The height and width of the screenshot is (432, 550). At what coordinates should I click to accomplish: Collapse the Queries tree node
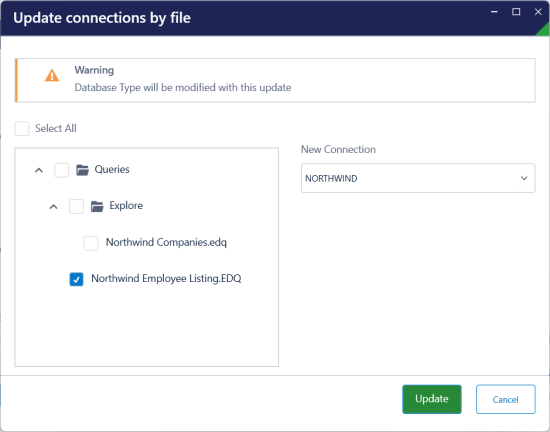(x=39, y=170)
